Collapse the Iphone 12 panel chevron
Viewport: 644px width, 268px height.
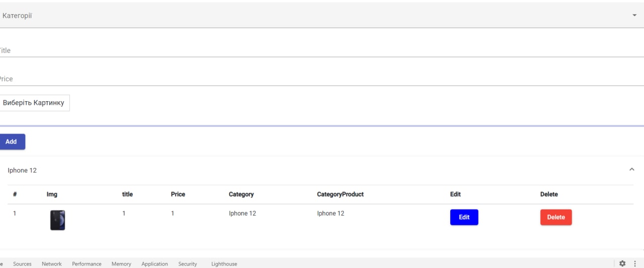click(632, 170)
